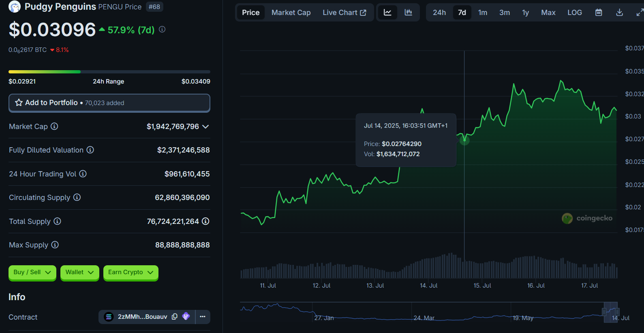This screenshot has width=644, height=333.
Task: Switch to line chart view icon
Action: point(387,13)
